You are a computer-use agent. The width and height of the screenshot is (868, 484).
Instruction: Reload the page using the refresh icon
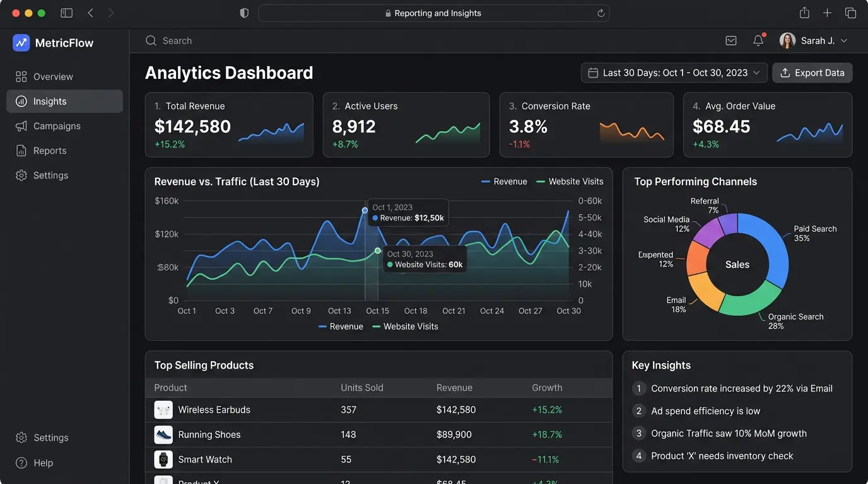point(601,13)
